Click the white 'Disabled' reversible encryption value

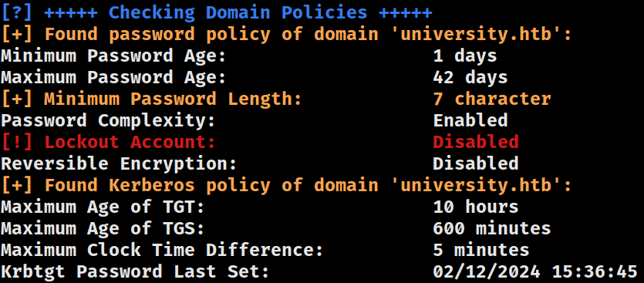point(476,163)
